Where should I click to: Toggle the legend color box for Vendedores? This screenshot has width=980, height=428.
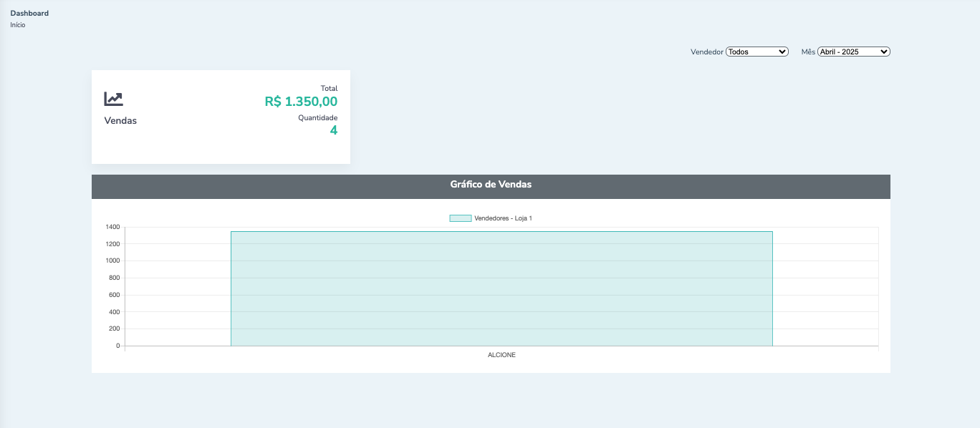[x=460, y=218]
